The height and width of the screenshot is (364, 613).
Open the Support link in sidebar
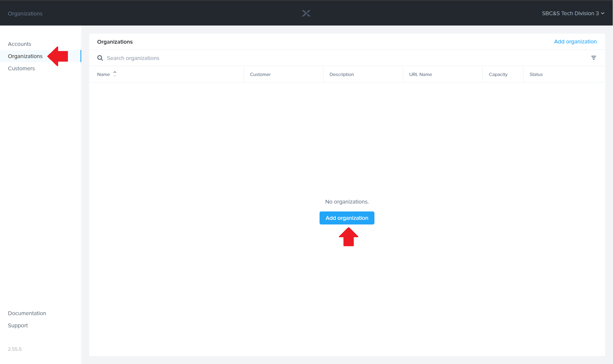coord(18,325)
